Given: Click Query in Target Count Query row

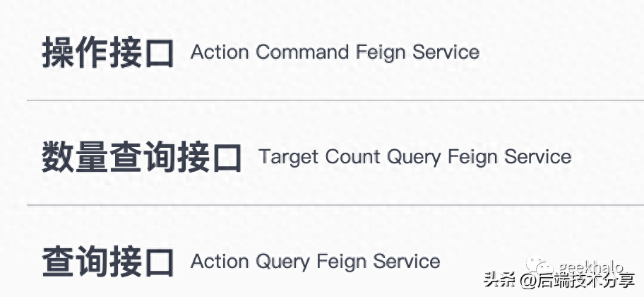Looking at the screenshot, I should (414, 158).
